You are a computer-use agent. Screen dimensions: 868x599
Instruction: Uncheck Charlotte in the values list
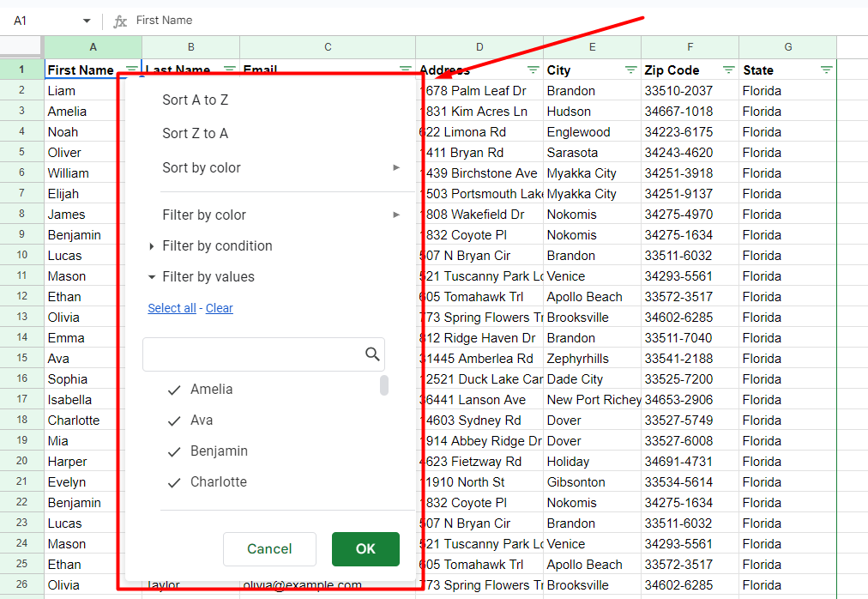[x=174, y=482]
